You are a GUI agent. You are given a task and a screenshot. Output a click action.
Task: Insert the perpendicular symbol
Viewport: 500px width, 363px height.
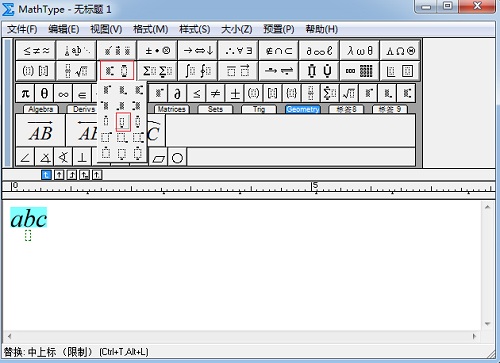pyautogui.click(x=82, y=157)
